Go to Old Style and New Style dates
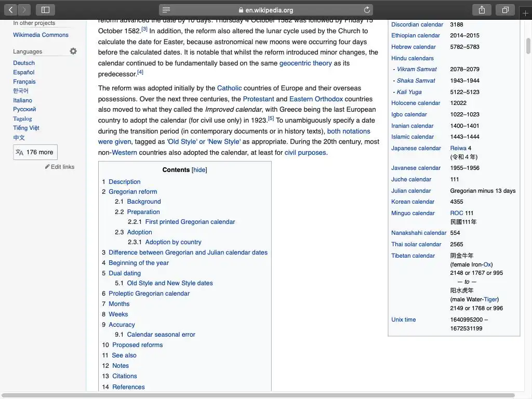Image resolution: width=532 pixels, height=399 pixels. pos(170,283)
